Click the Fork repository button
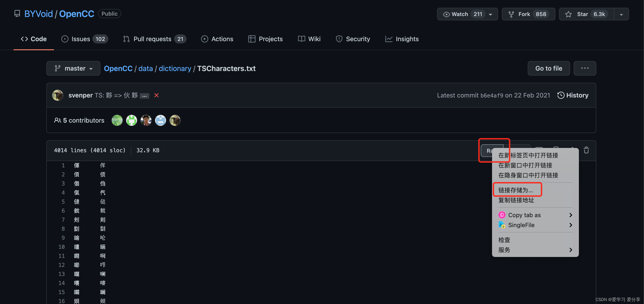This screenshot has width=644, height=304. (x=528, y=14)
